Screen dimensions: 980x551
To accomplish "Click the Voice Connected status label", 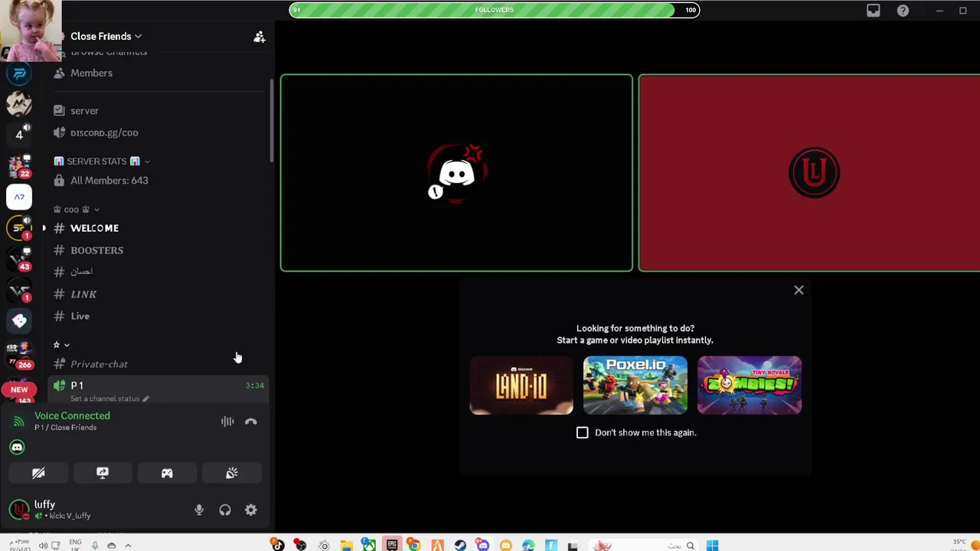I will click(72, 416).
